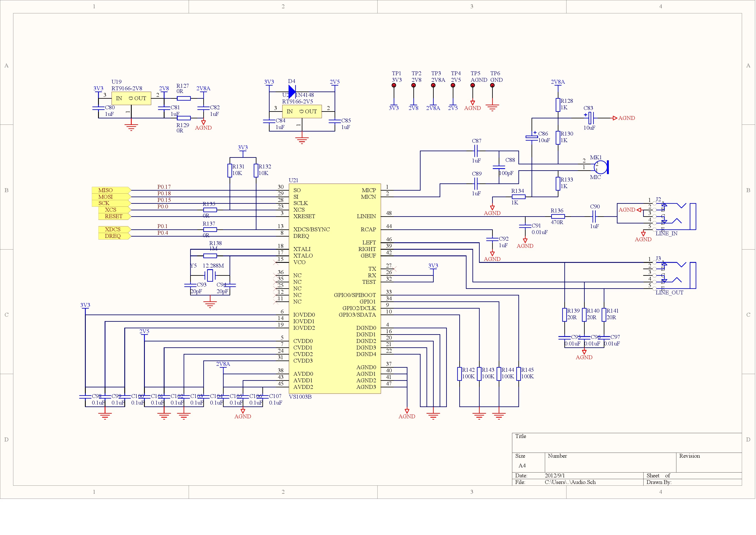Click the MICN pin label

pyautogui.click(x=369, y=197)
